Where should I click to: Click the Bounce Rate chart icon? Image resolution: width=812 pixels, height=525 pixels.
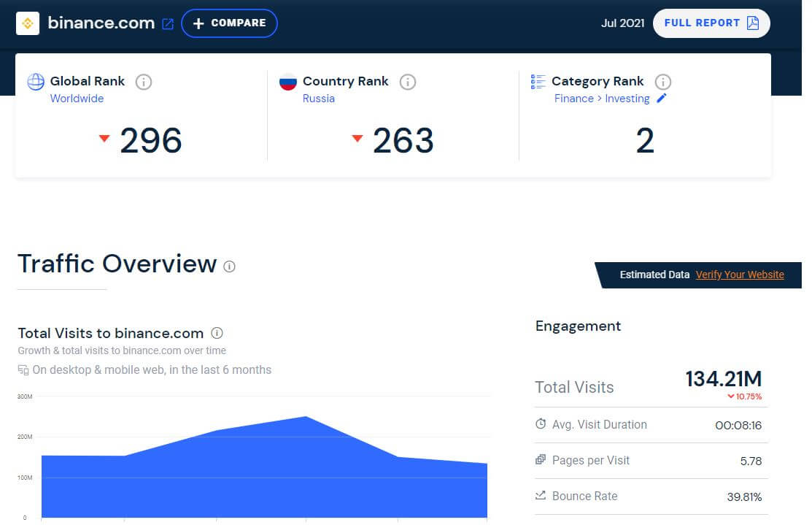click(x=541, y=496)
